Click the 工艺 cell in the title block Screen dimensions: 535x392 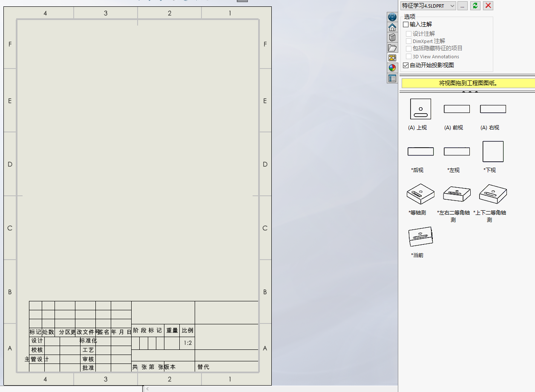click(88, 350)
